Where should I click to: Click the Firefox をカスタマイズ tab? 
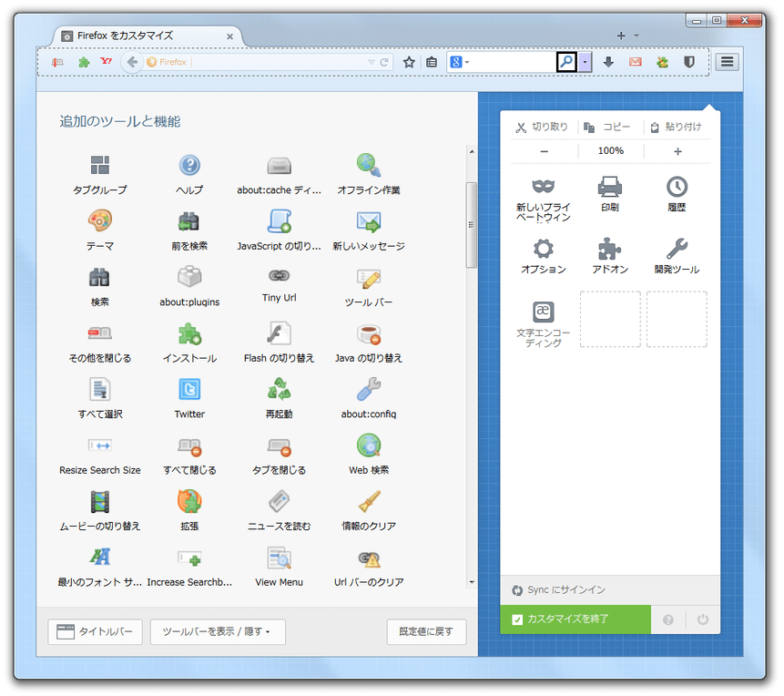(148, 36)
